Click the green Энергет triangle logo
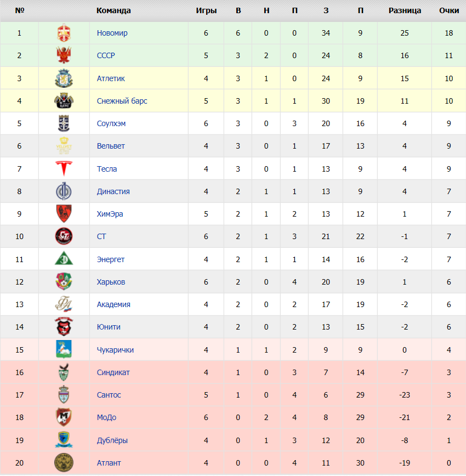This screenshot has width=466, height=476. click(x=64, y=258)
